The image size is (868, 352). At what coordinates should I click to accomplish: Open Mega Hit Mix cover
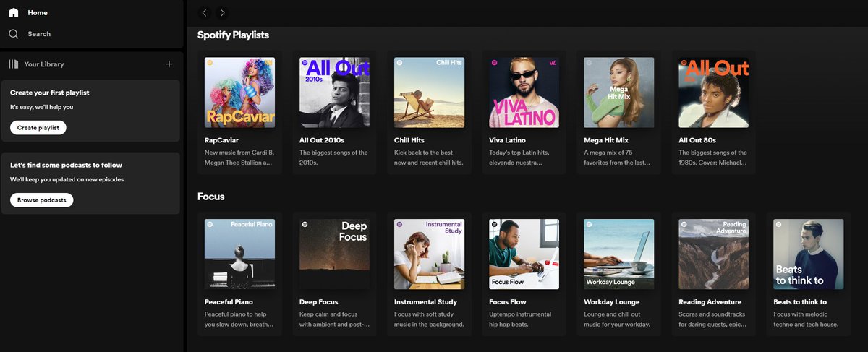click(618, 93)
